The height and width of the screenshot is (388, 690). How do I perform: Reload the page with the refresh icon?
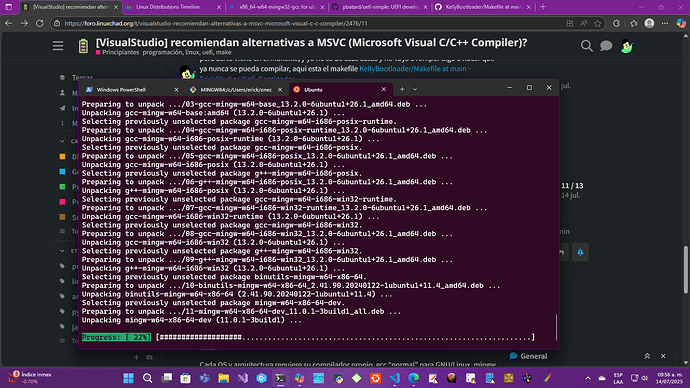tap(40, 23)
